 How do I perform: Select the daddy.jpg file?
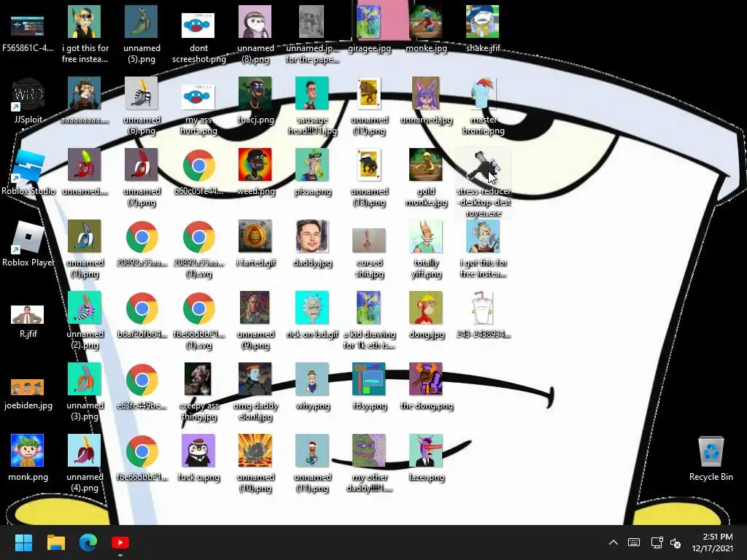pos(312,244)
